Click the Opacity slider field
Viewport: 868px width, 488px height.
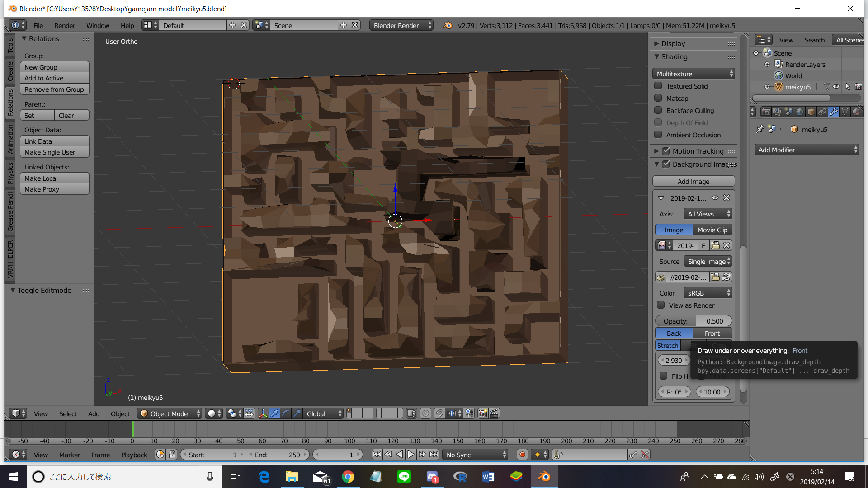tap(693, 321)
